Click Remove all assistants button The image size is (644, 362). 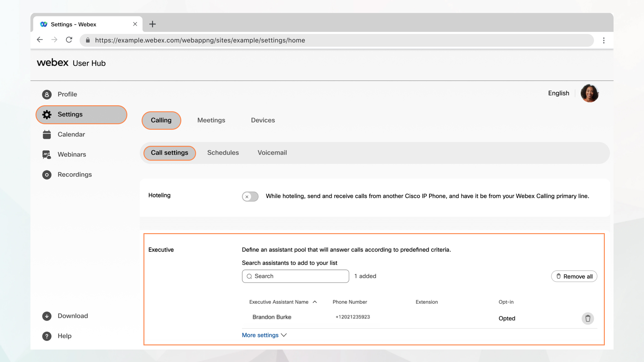coord(574,276)
